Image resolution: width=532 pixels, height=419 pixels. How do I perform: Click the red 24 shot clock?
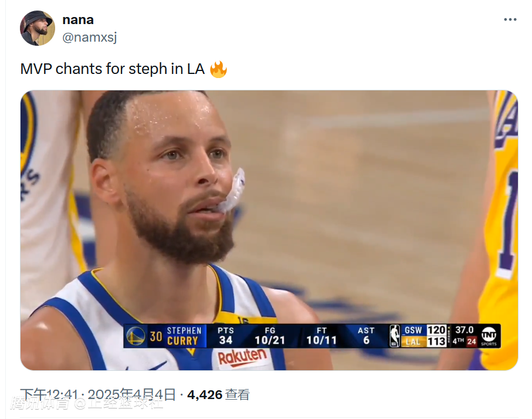(471, 342)
